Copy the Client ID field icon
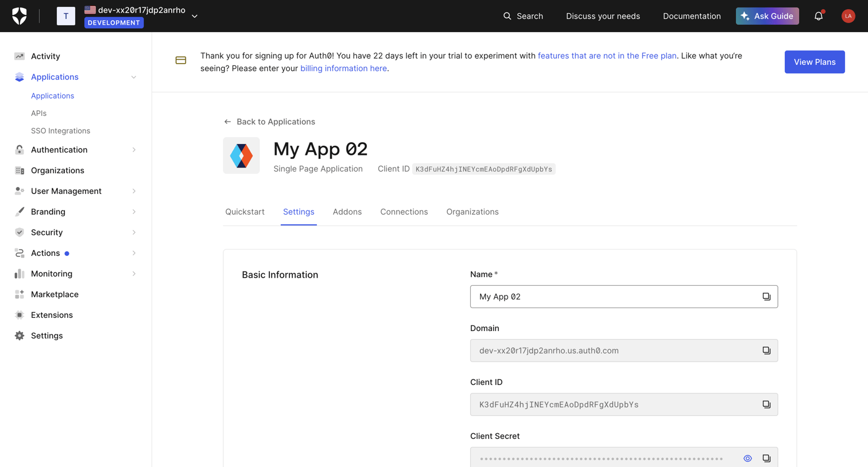 pyautogui.click(x=766, y=404)
